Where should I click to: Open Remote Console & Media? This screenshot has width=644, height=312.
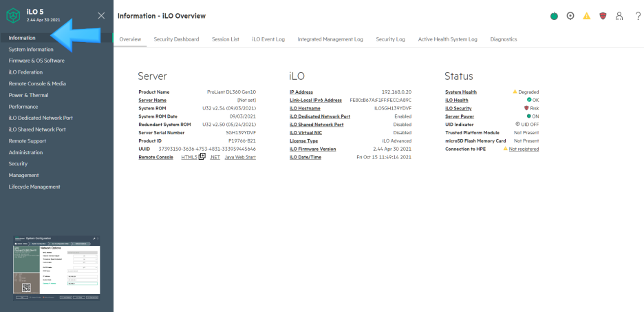point(37,83)
